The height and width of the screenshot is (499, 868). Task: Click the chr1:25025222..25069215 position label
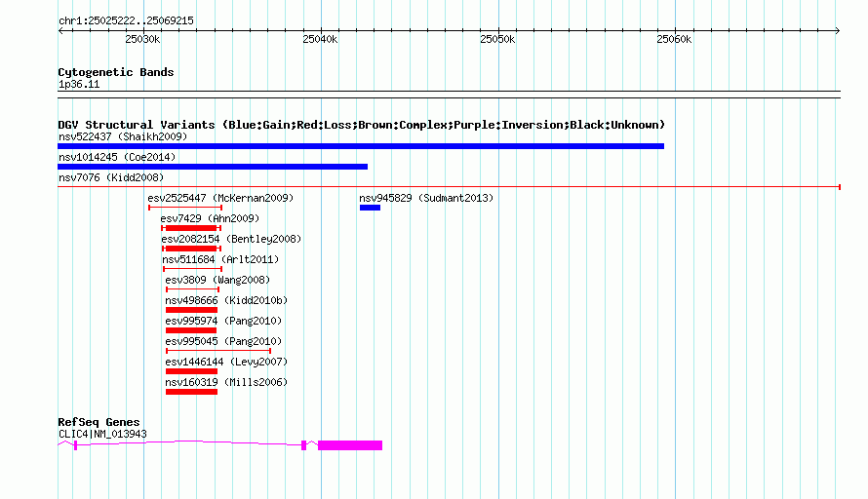(x=126, y=21)
